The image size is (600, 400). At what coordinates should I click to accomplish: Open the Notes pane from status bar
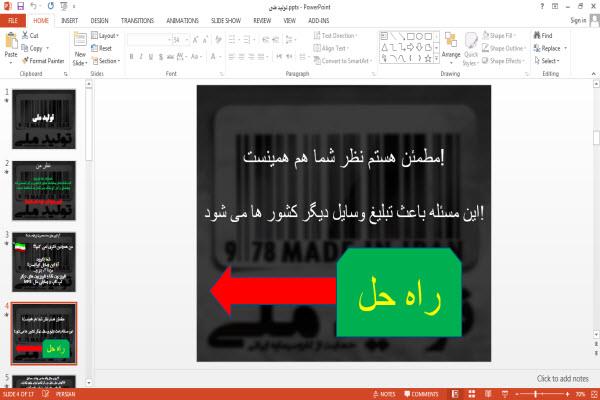tap(384, 394)
